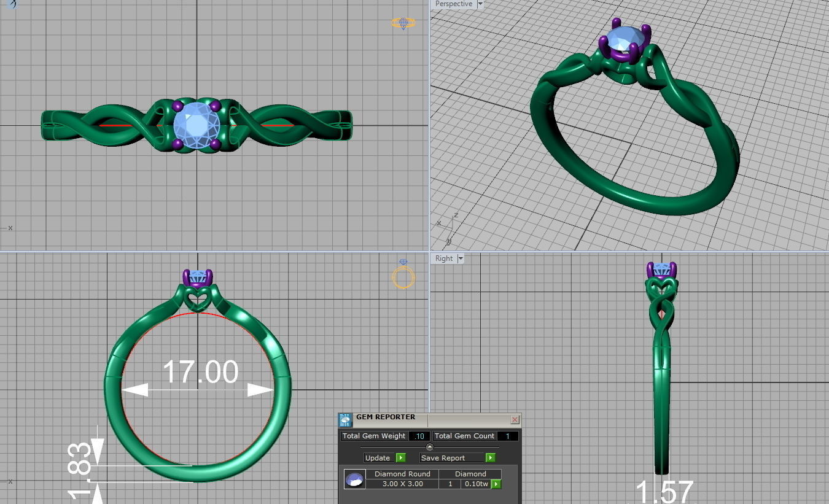
Task: Close the Gem Reporter panel
Action: (x=515, y=420)
